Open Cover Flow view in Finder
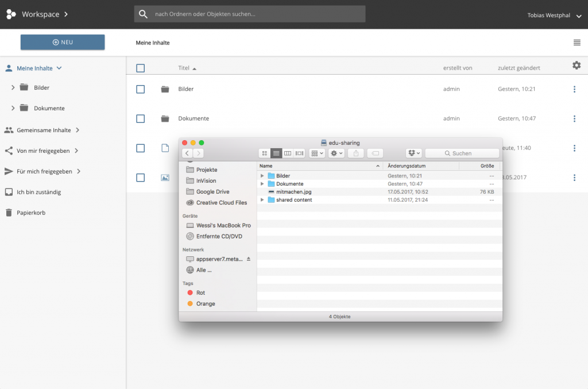The height and width of the screenshot is (389, 588). pos(299,153)
